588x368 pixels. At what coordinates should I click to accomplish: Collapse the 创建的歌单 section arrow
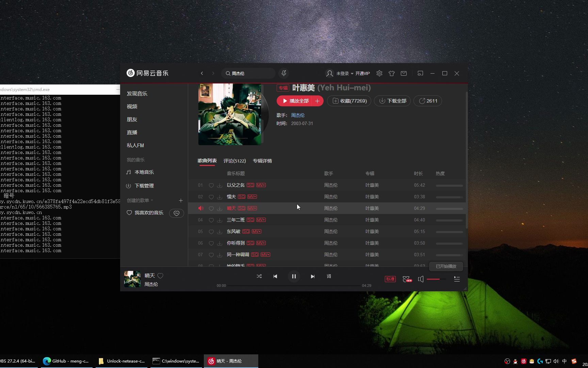pos(152,200)
